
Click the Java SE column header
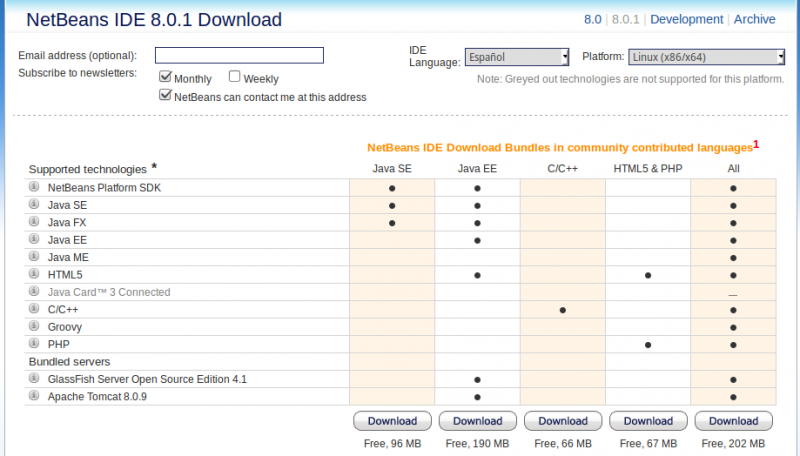click(392, 169)
